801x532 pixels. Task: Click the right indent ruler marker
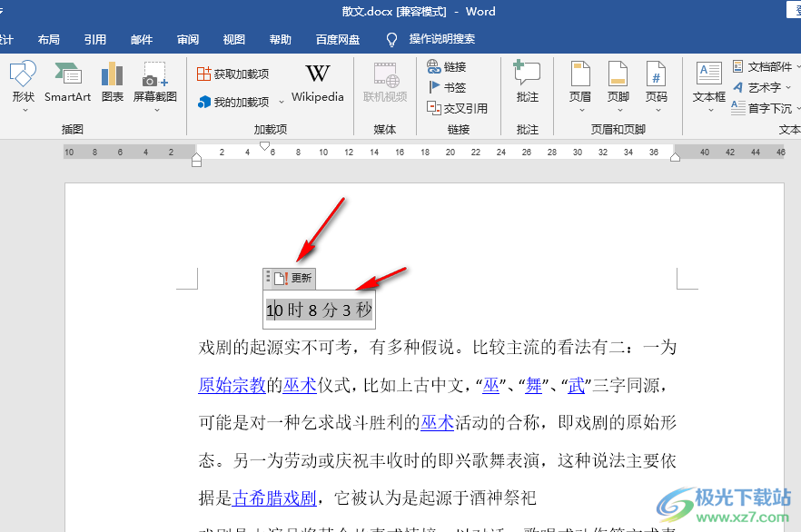click(x=675, y=157)
